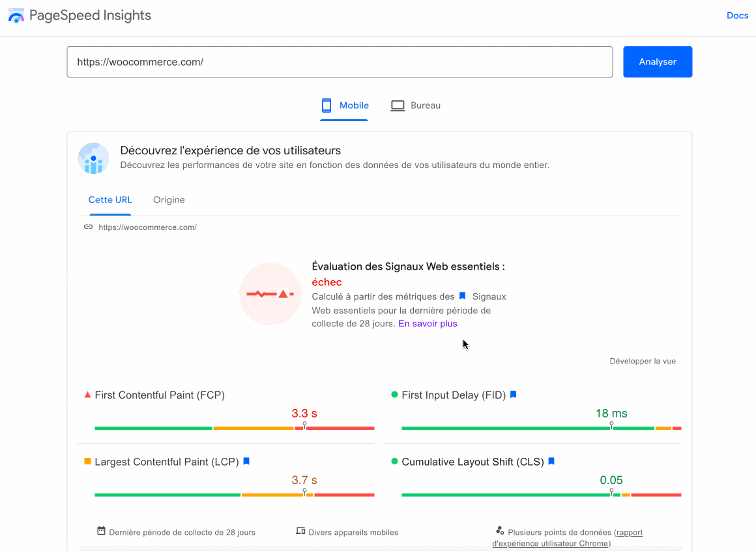756x551 pixels.
Task: Click the link chain icon beside woocommerce URL
Action: coord(88,227)
